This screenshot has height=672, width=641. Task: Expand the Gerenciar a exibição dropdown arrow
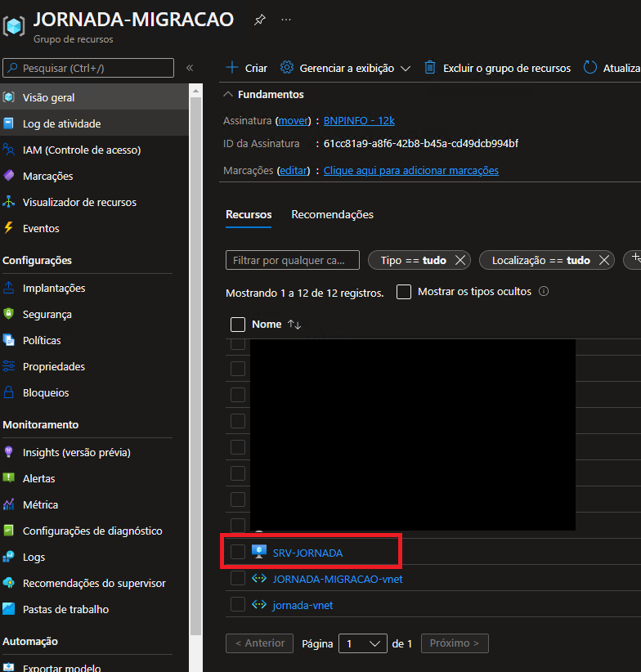(406, 69)
